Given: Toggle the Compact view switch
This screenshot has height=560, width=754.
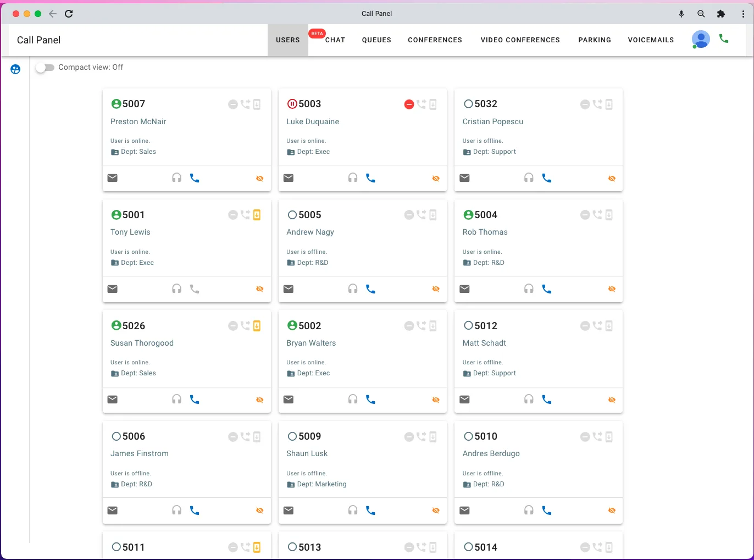Looking at the screenshot, I should [45, 68].
